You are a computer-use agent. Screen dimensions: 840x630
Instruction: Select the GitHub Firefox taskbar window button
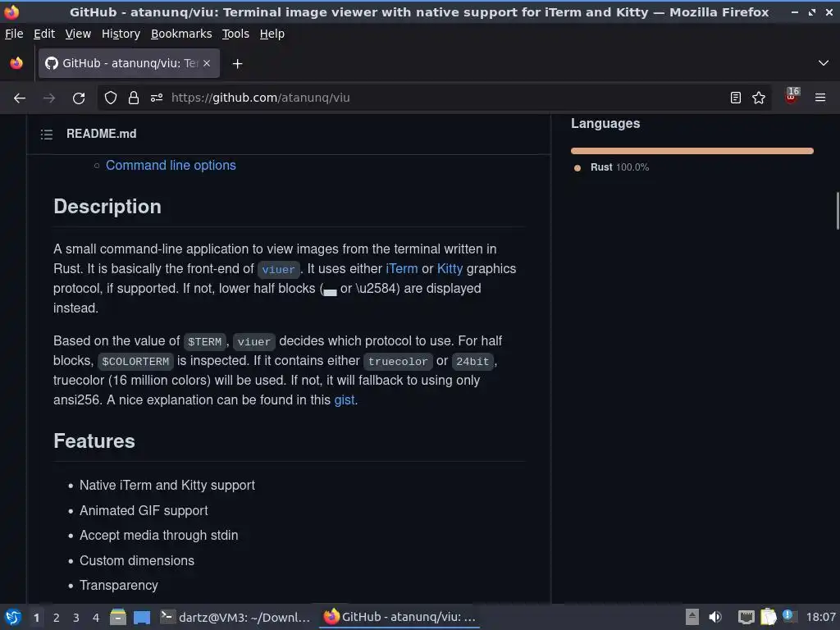pos(399,617)
